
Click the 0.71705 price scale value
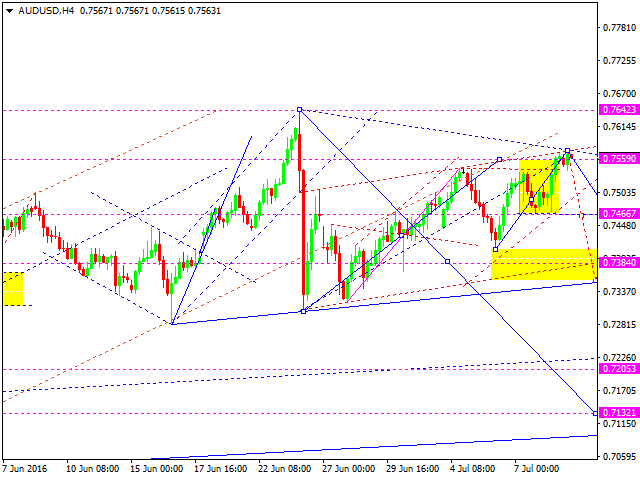pos(619,391)
